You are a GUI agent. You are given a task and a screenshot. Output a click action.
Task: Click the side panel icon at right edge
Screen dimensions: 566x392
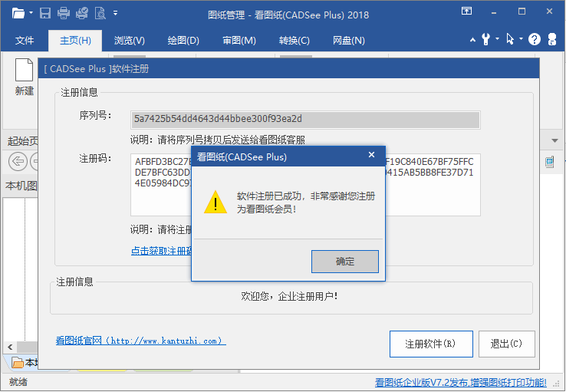click(549, 162)
